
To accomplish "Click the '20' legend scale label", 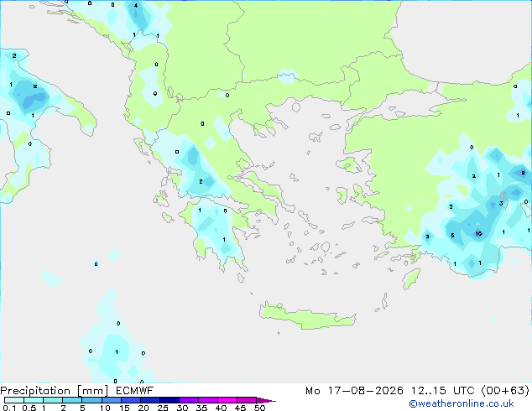I will click(x=143, y=408).
